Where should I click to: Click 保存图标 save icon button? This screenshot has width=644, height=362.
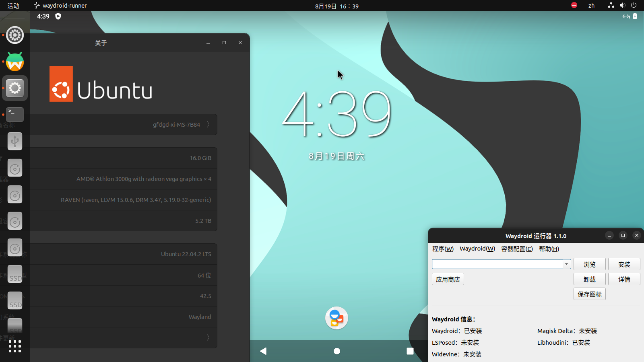(x=590, y=294)
